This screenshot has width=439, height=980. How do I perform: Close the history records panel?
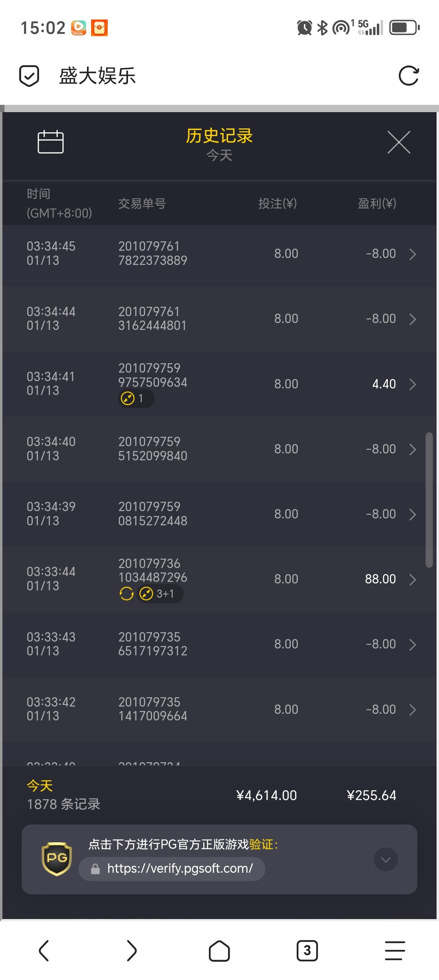click(399, 142)
